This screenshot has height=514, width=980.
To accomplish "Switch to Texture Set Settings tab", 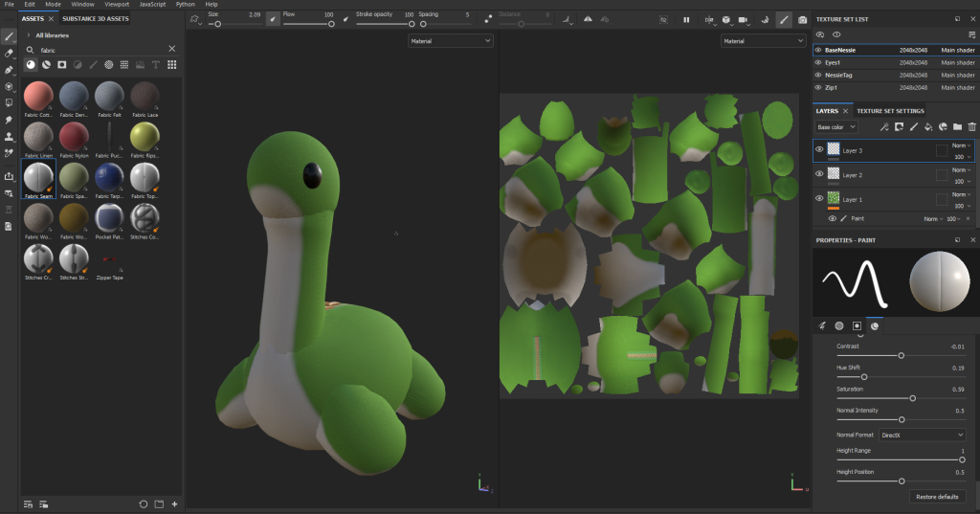I will [890, 111].
